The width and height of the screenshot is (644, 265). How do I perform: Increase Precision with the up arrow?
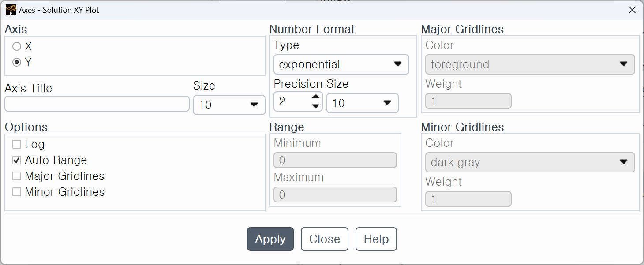tap(315, 97)
